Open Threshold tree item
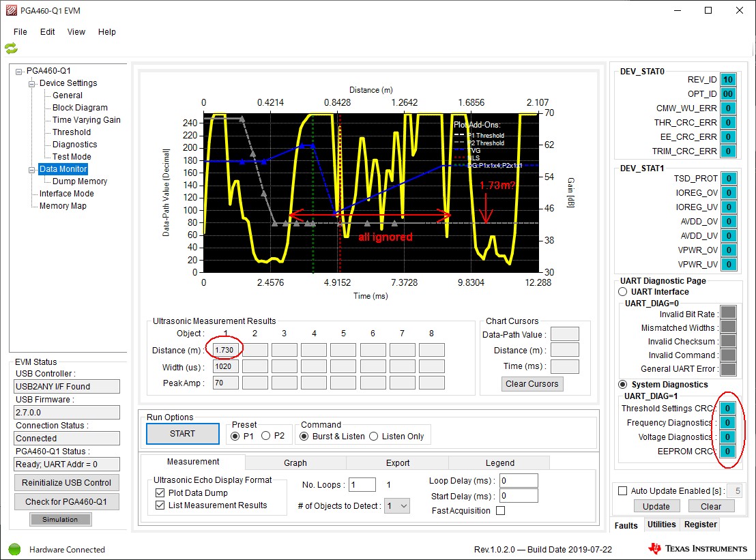The image size is (756, 560). point(72,132)
